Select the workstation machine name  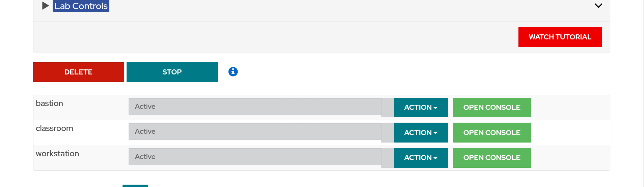57,154
